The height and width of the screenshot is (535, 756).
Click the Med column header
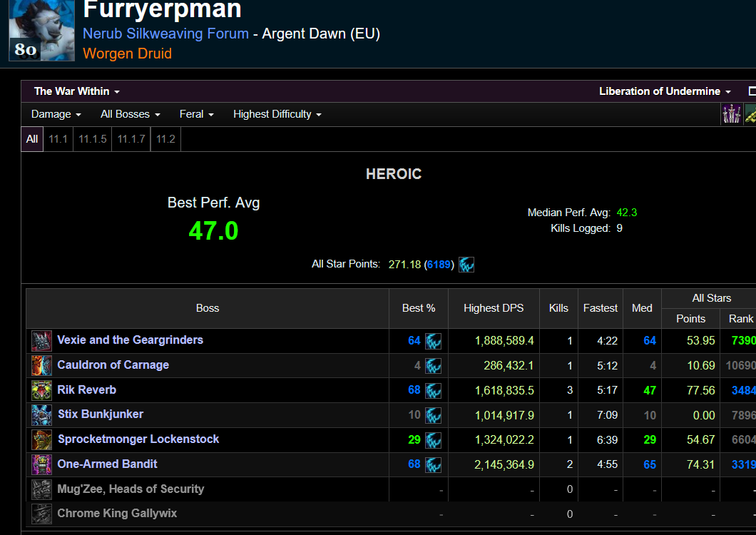(x=642, y=308)
